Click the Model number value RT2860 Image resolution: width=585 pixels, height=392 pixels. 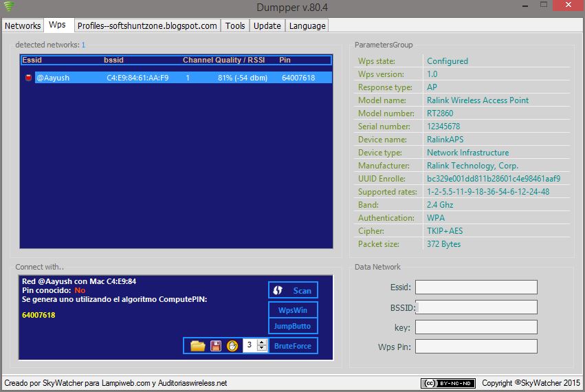click(440, 113)
